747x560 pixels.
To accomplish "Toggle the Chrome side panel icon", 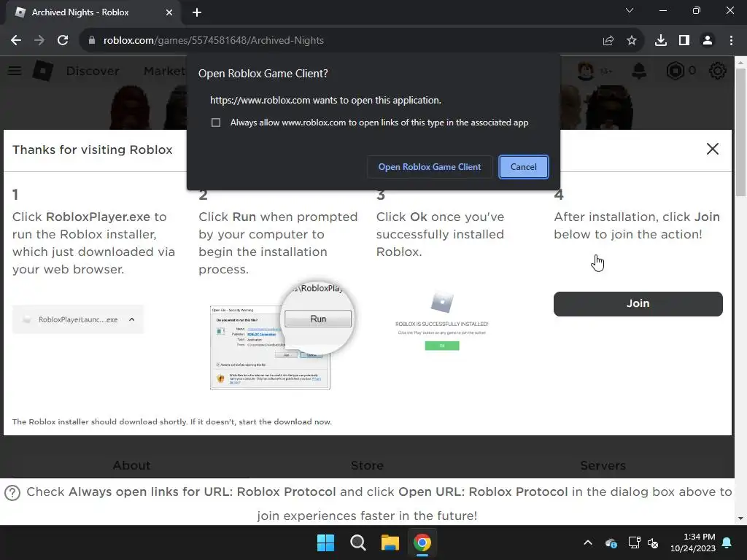I will pos(684,41).
